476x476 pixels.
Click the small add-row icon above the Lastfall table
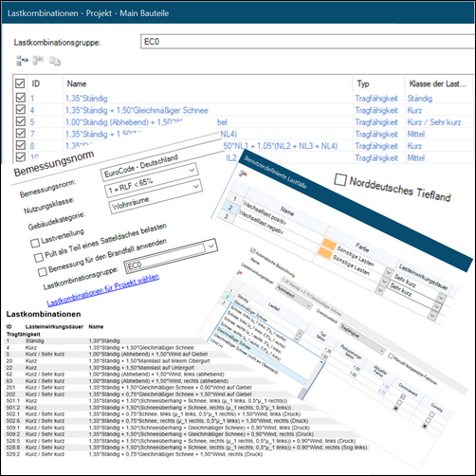(240, 272)
